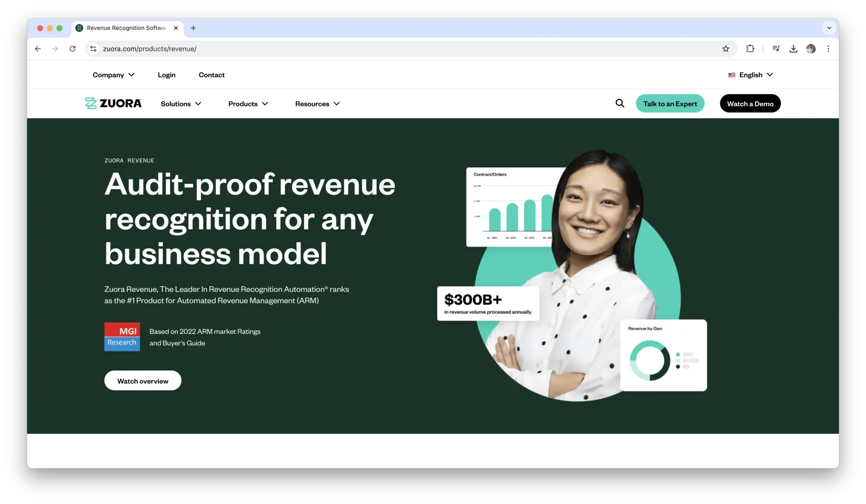Image resolution: width=866 pixels, height=504 pixels.
Task: Open the Chrome profile avatar
Action: point(811,49)
